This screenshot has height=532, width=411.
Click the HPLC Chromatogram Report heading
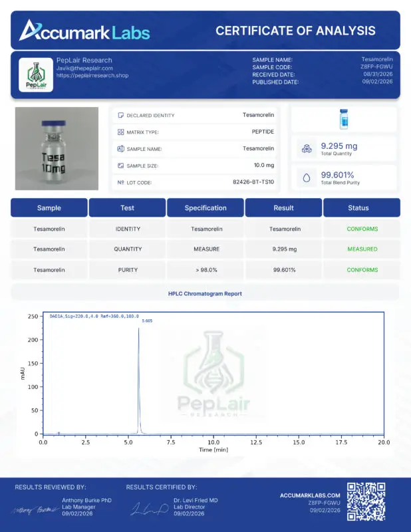tap(205, 294)
